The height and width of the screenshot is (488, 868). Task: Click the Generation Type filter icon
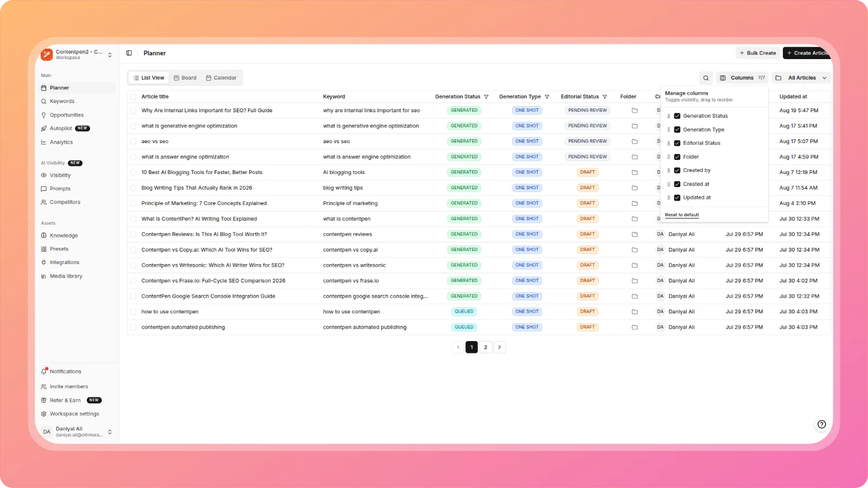pos(547,97)
